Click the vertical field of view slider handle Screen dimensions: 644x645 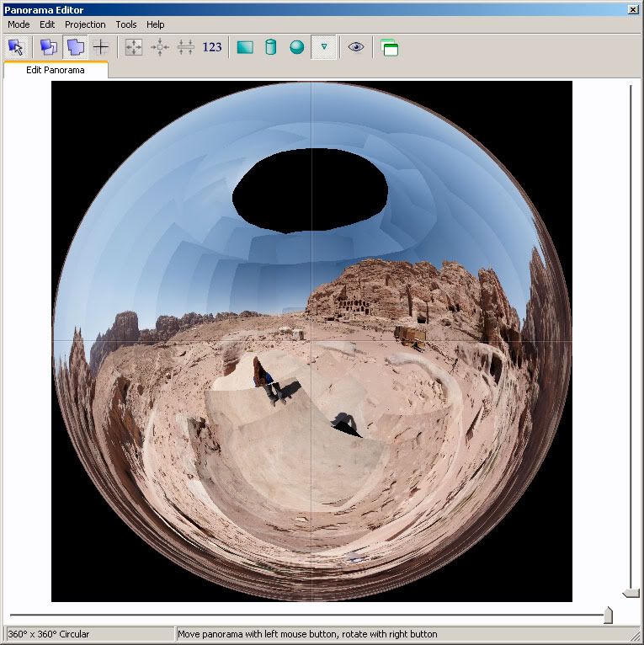[631, 593]
